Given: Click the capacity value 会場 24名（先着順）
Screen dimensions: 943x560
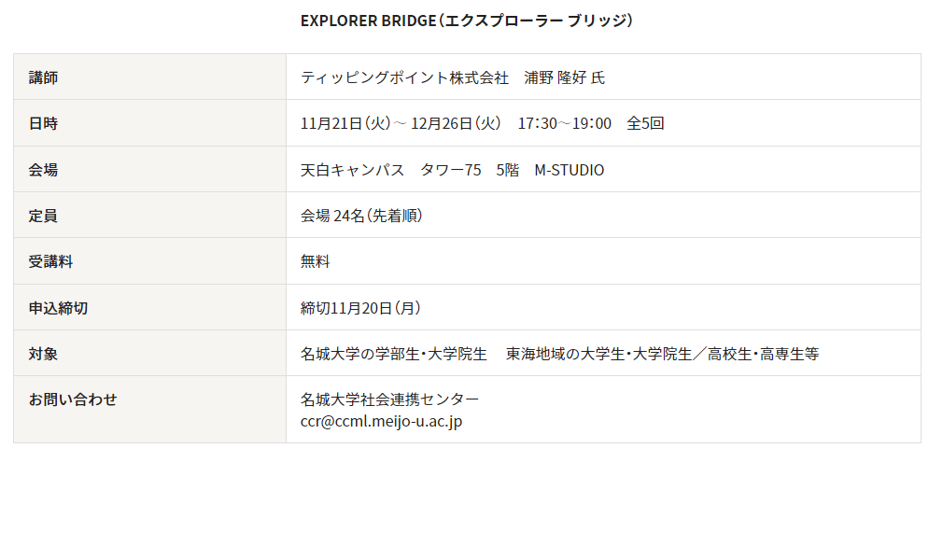Looking at the screenshot, I should (361, 216).
